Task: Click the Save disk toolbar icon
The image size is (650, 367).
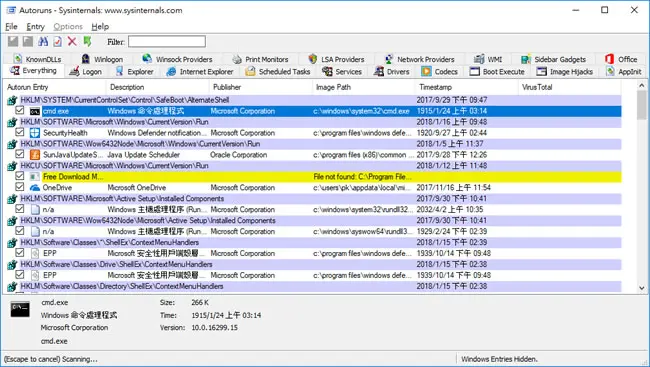Action: pyautogui.click(x=28, y=41)
